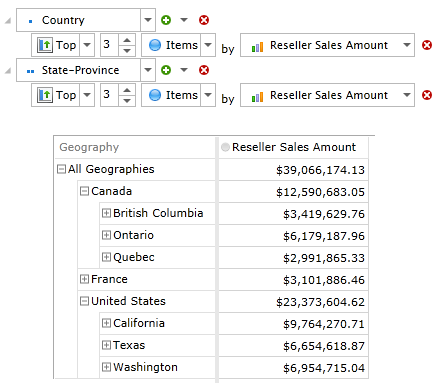This screenshot has height=383, width=447.
Task: Open Items dropdown arrow under State-Province
Action: [x=208, y=95]
